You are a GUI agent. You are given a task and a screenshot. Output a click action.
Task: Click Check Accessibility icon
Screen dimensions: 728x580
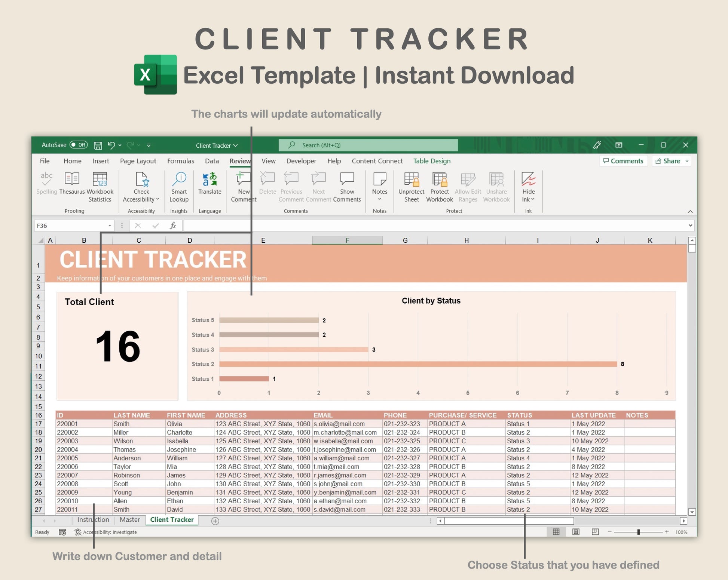pyautogui.click(x=141, y=180)
